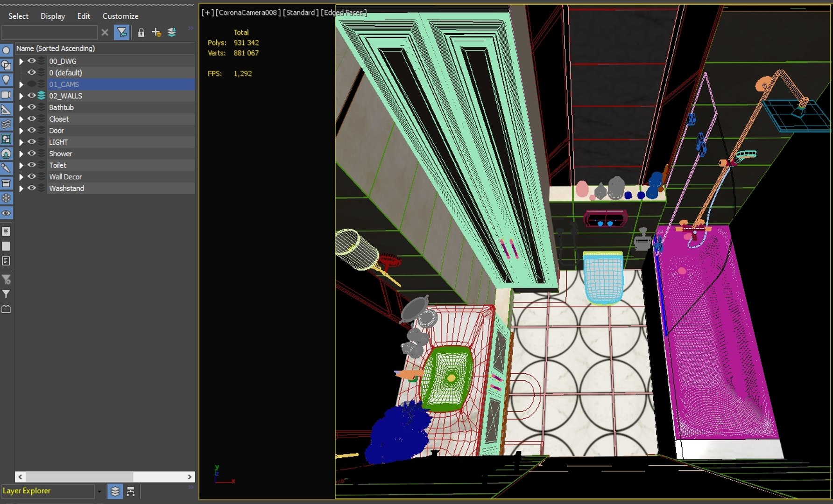Hide the Closet layer eye icon
This screenshot has height=504, width=833.
[32, 119]
